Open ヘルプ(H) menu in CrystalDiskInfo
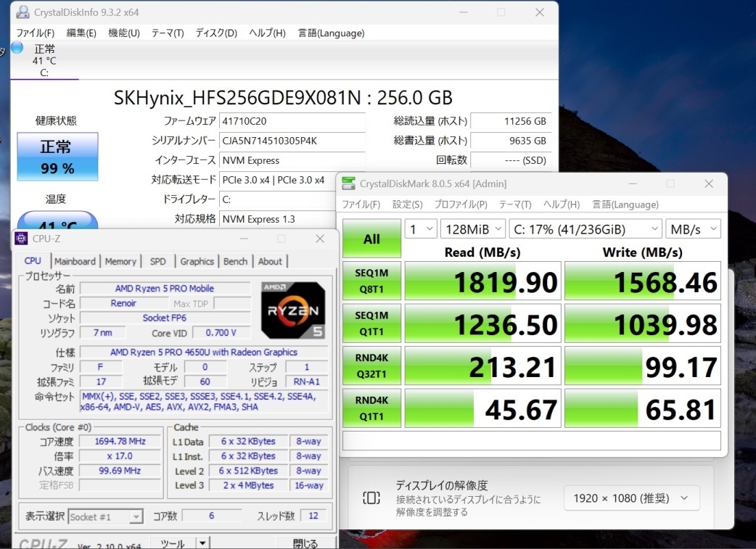This screenshot has width=756, height=549. click(267, 33)
